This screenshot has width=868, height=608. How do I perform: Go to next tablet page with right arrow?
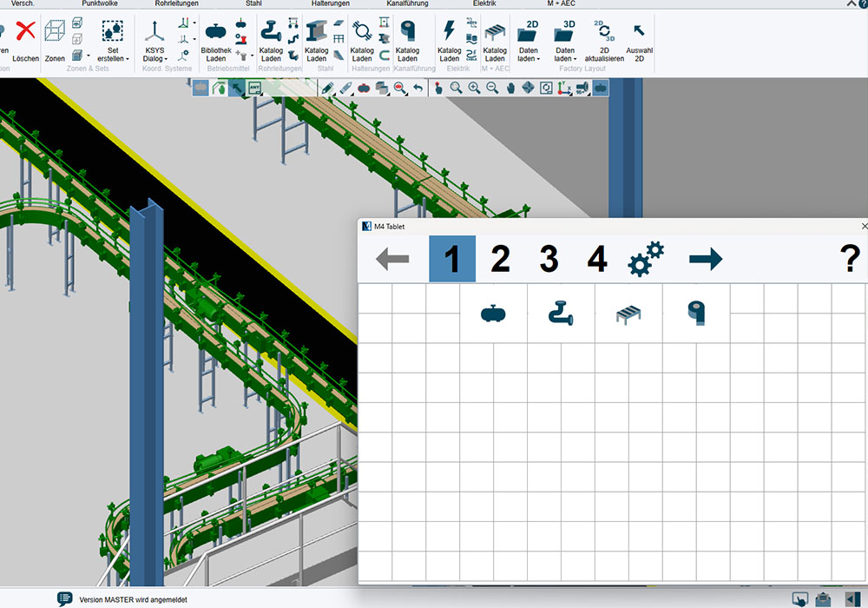click(x=705, y=259)
